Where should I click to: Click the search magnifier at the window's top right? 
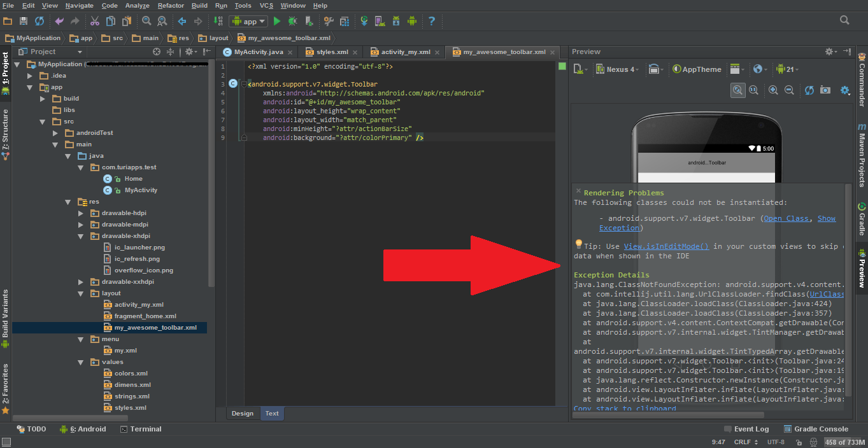(844, 20)
